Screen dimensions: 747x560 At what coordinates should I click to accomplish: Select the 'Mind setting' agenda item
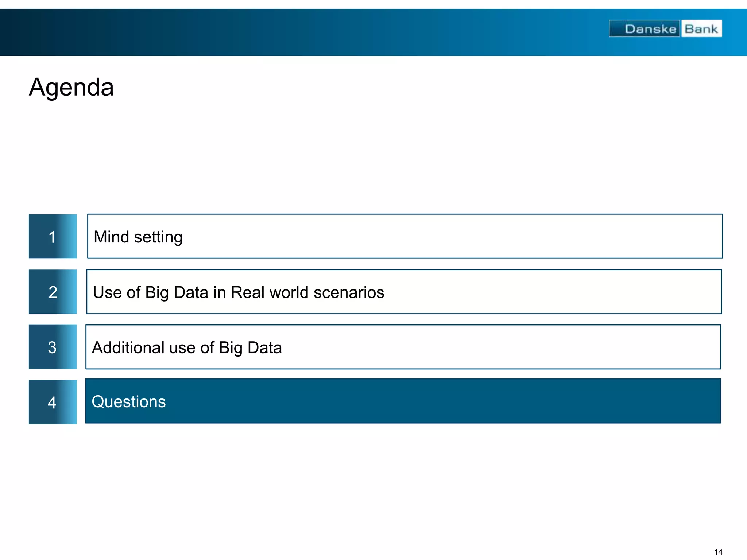click(x=405, y=236)
